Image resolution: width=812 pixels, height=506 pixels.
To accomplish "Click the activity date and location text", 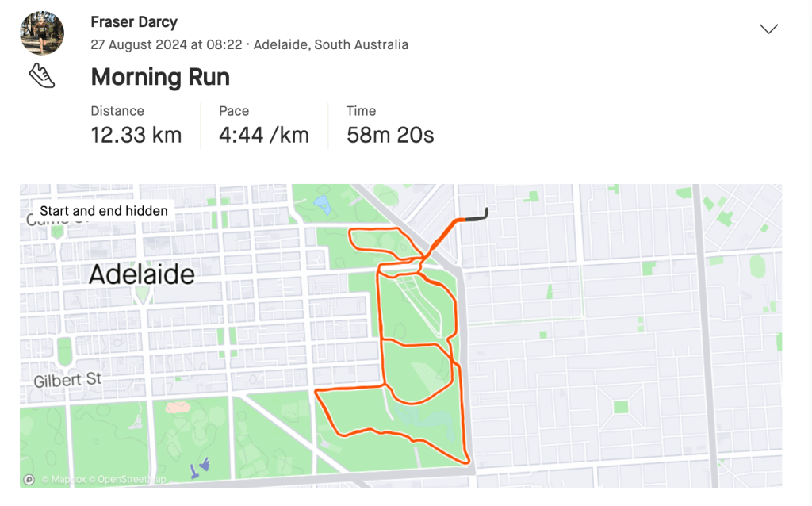I will [x=249, y=44].
